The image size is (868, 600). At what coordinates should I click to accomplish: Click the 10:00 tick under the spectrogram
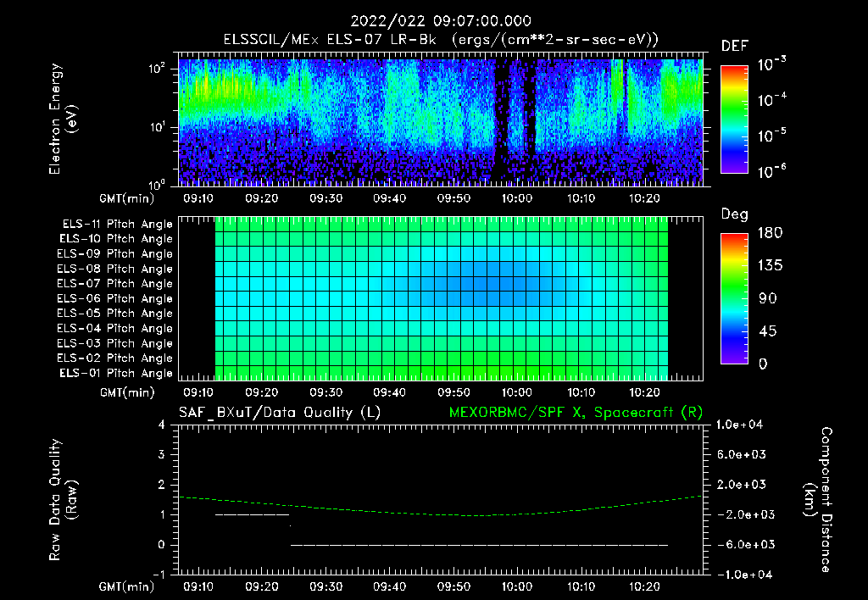coord(517,198)
